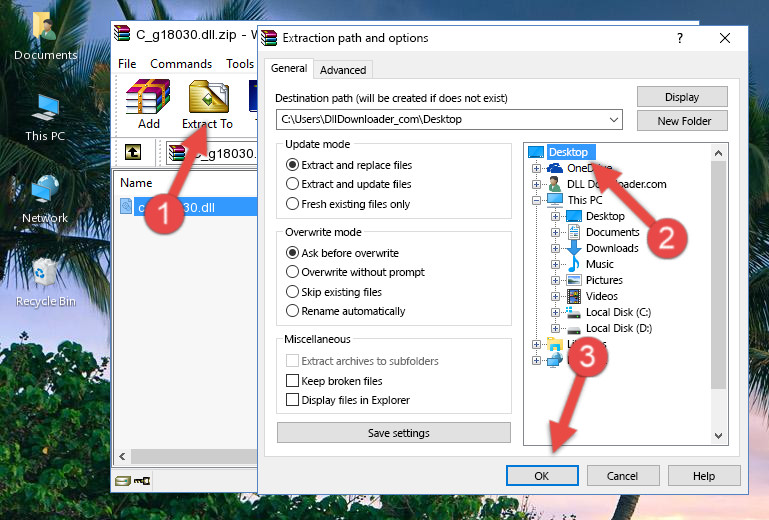Expand Documents node in tree
769x520 pixels.
click(x=555, y=233)
